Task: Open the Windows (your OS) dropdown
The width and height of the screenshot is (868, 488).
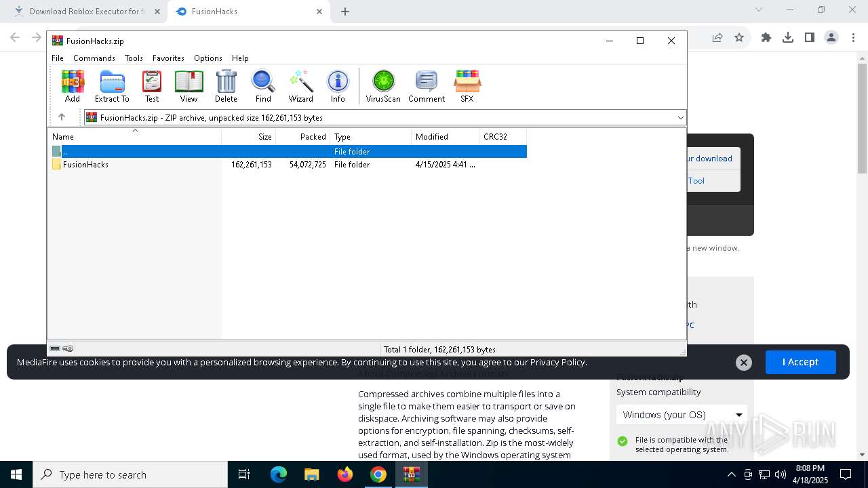Action: coord(682,415)
